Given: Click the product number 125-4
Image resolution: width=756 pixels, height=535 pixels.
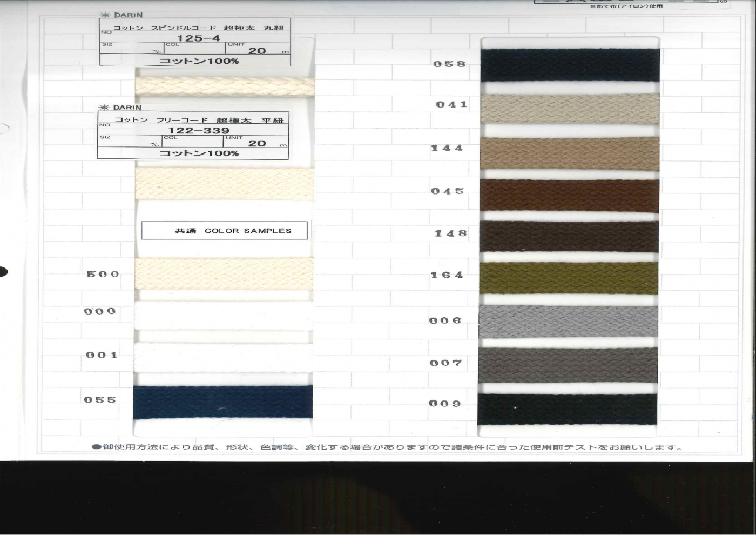Looking at the screenshot, I should coord(199,38).
